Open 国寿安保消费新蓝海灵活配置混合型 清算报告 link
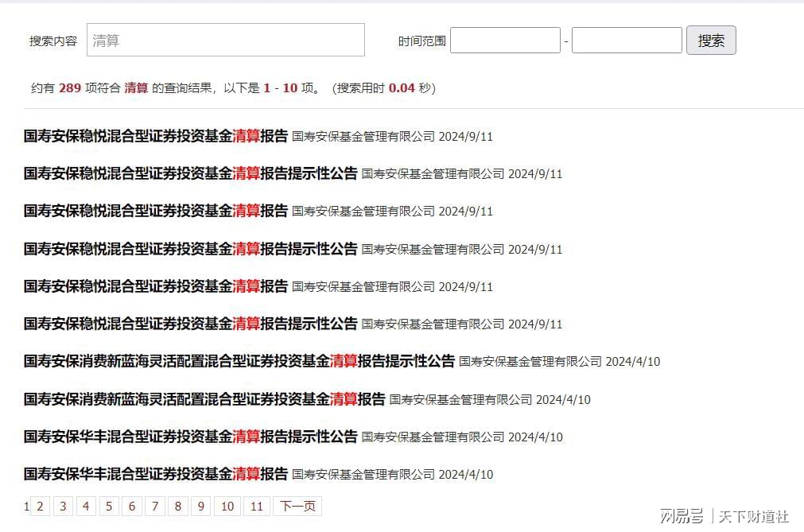 (204, 399)
